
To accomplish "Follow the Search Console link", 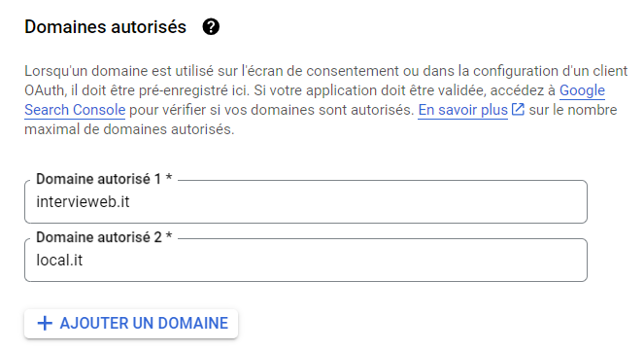I will [x=75, y=110].
